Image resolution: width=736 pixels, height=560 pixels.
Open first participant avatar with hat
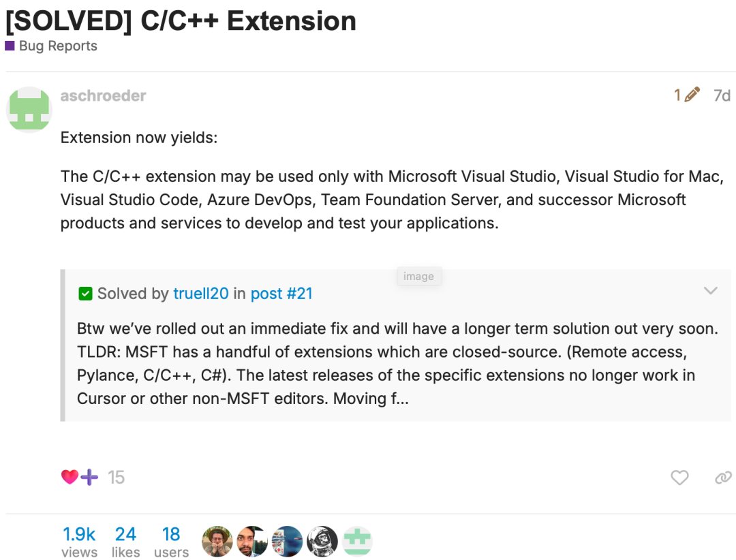click(217, 541)
